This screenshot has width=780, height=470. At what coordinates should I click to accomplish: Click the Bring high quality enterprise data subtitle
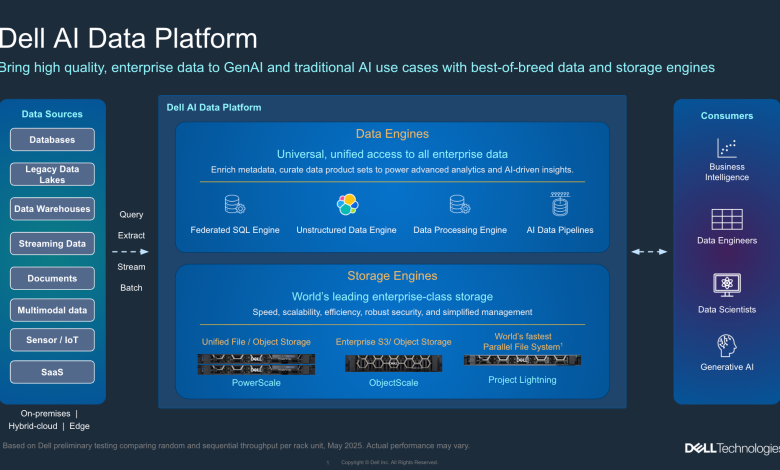coord(357,68)
